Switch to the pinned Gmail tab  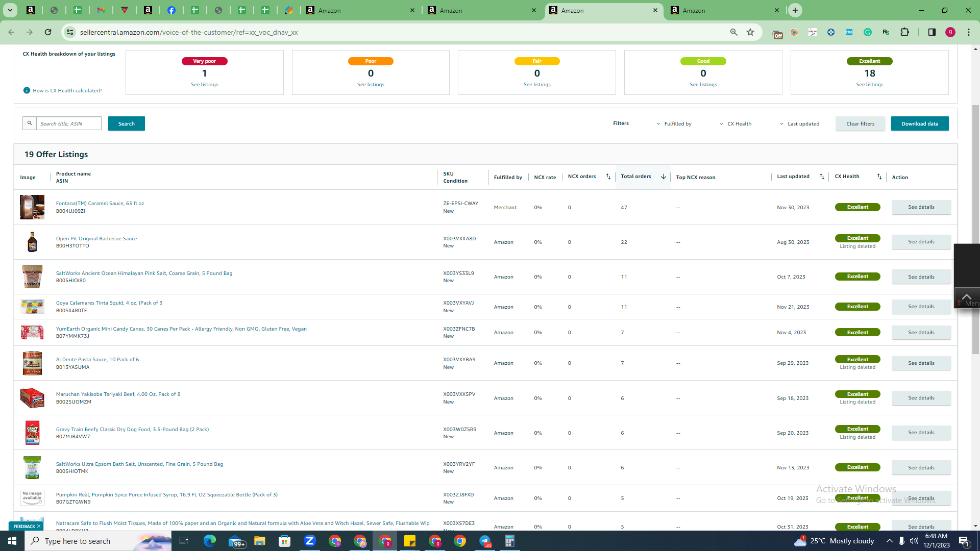coord(101,10)
